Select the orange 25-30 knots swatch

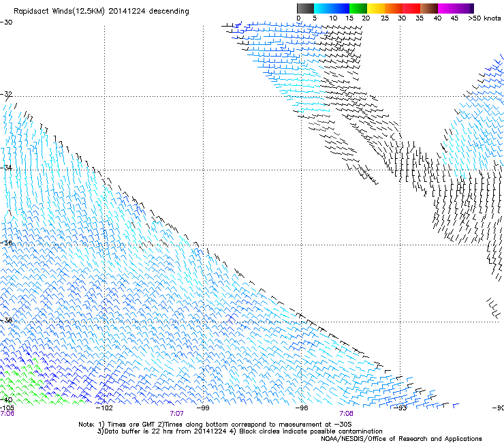coord(394,8)
